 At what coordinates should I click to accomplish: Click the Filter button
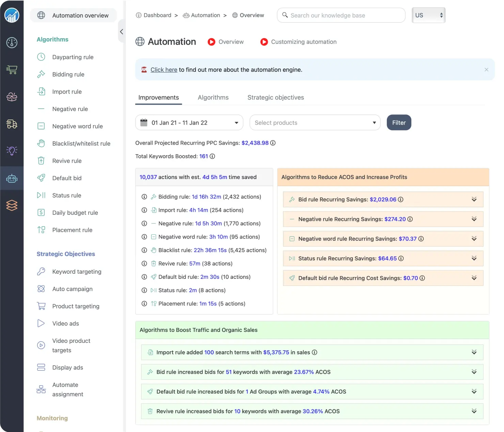point(399,123)
